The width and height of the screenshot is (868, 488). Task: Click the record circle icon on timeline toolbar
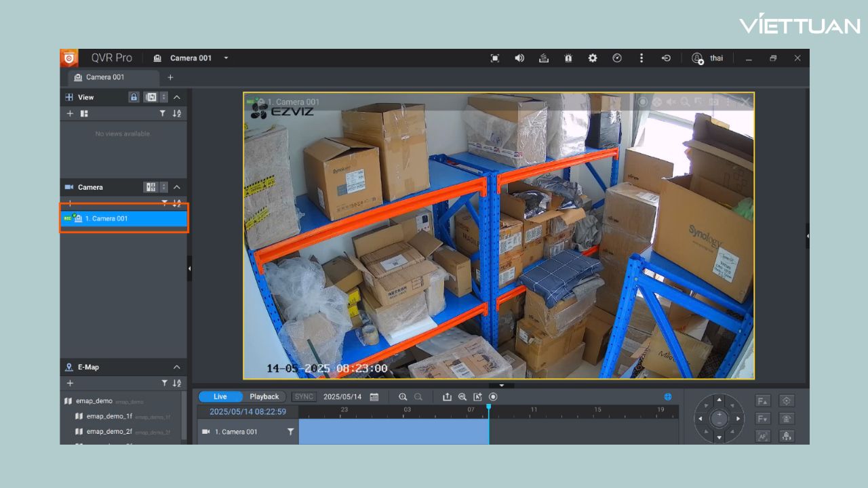point(493,396)
